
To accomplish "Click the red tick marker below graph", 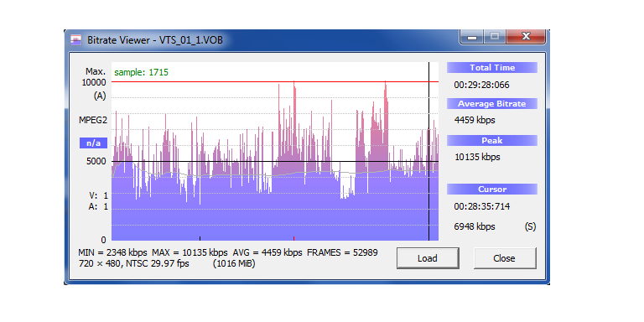I will point(294,238).
